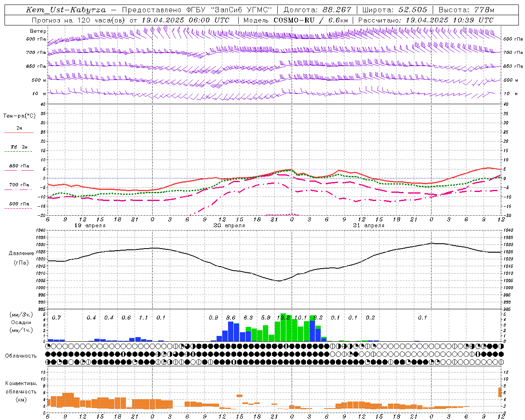Click the 0.9 precipitation value
The width and height of the screenshot is (525, 420).
(x=213, y=317)
